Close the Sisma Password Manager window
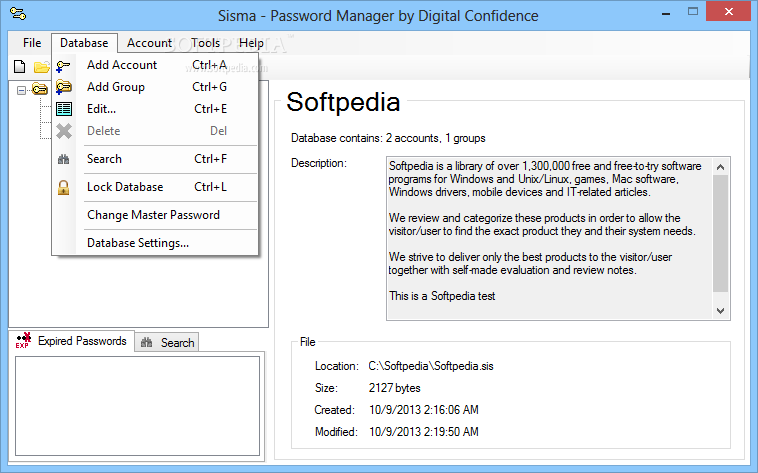This screenshot has height=473, width=758. click(729, 12)
